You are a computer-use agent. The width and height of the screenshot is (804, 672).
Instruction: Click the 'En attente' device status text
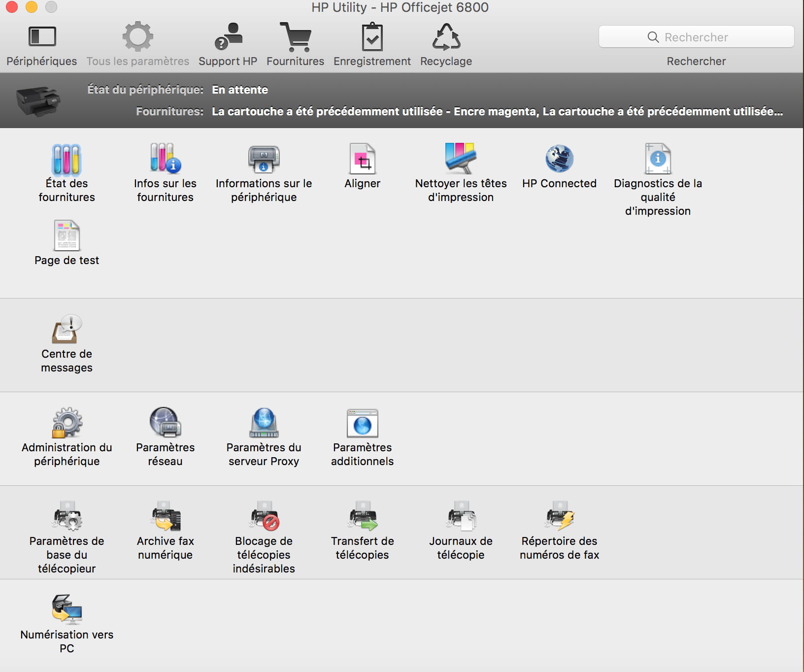coord(240,90)
